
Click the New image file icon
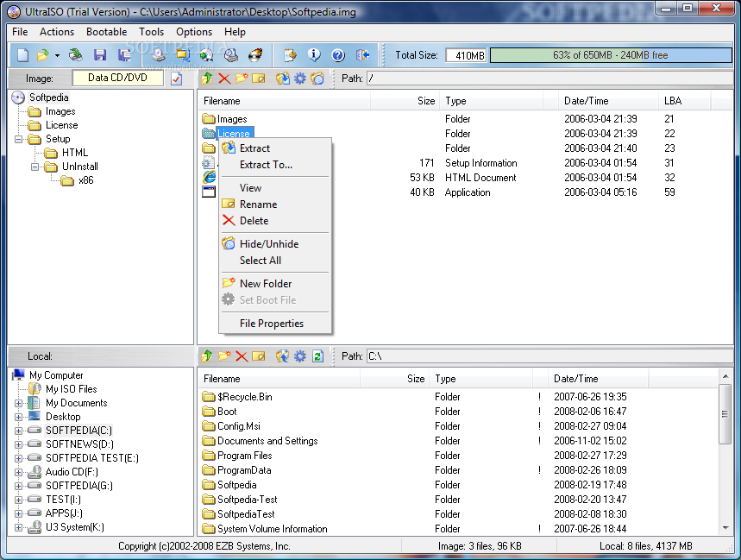22,55
